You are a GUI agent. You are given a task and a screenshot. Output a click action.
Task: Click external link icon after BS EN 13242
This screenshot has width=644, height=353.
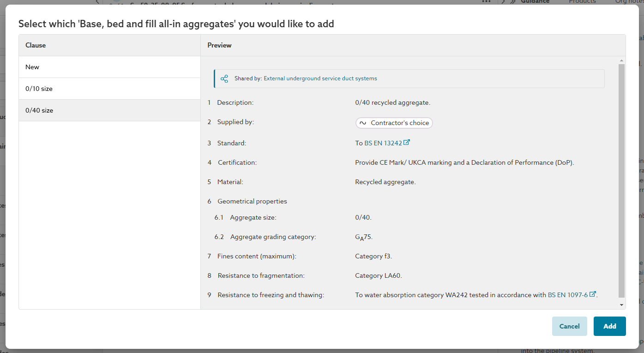coord(407,143)
